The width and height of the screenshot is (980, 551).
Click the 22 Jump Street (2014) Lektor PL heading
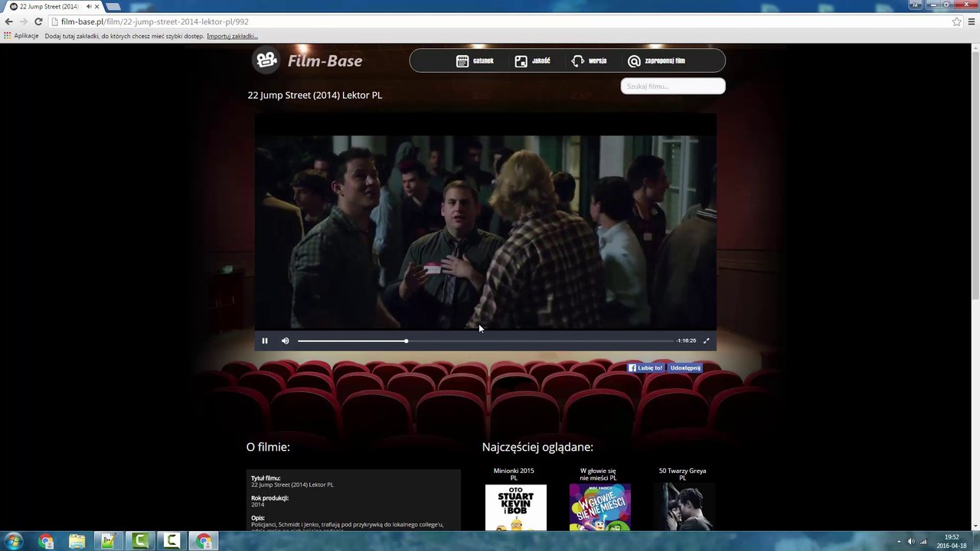315,95
